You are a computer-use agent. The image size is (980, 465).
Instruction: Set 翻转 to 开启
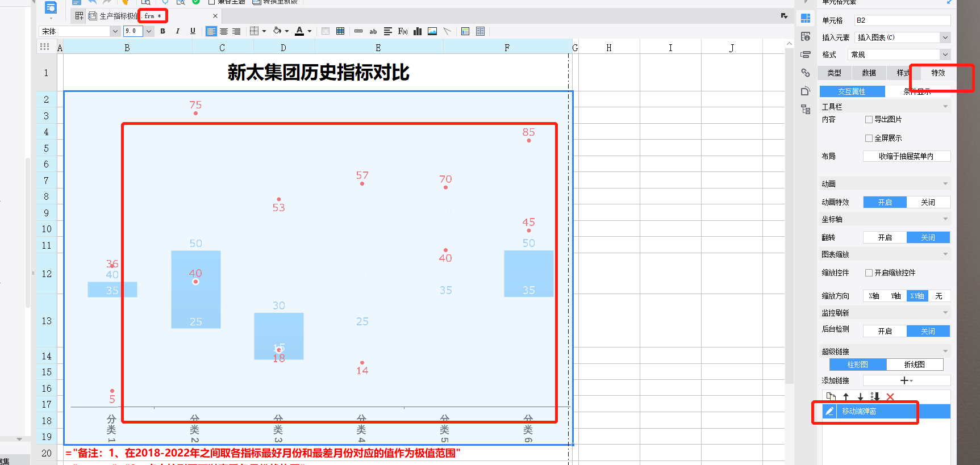885,237
